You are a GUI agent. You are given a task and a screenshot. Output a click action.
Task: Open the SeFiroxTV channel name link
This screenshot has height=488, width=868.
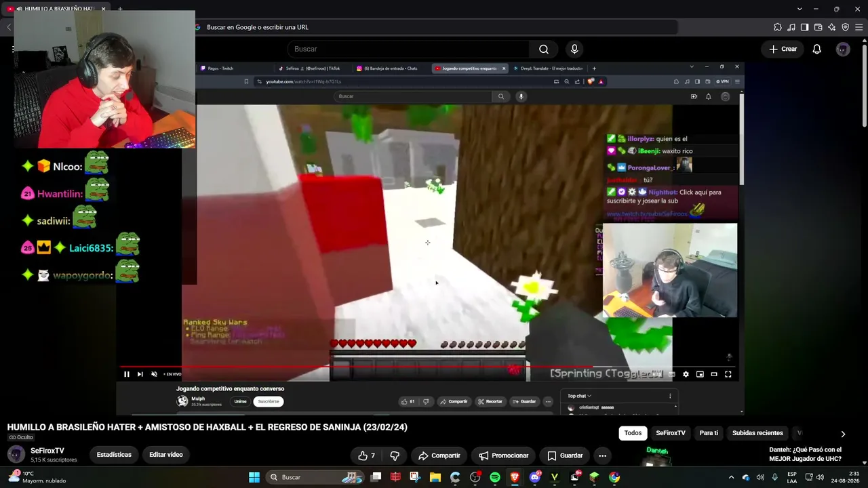47,451
